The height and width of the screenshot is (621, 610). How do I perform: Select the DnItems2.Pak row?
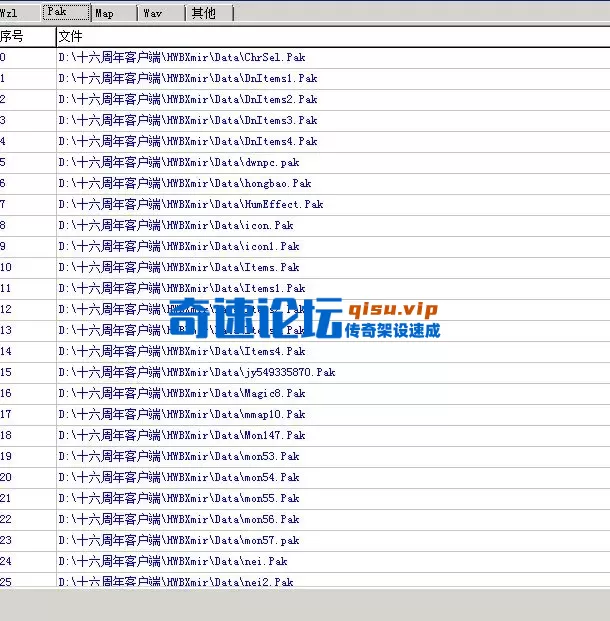point(305,100)
